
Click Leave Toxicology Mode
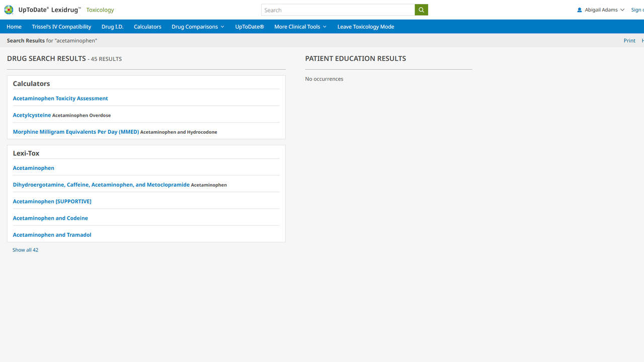[366, 27]
